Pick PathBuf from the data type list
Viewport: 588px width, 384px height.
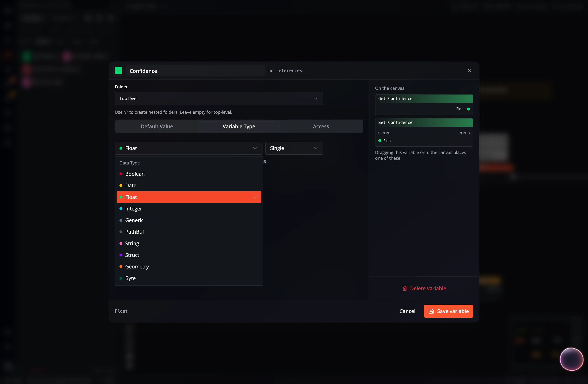point(189,232)
